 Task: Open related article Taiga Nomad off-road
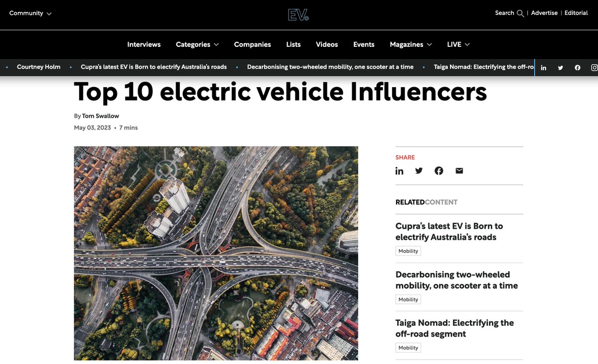454,328
